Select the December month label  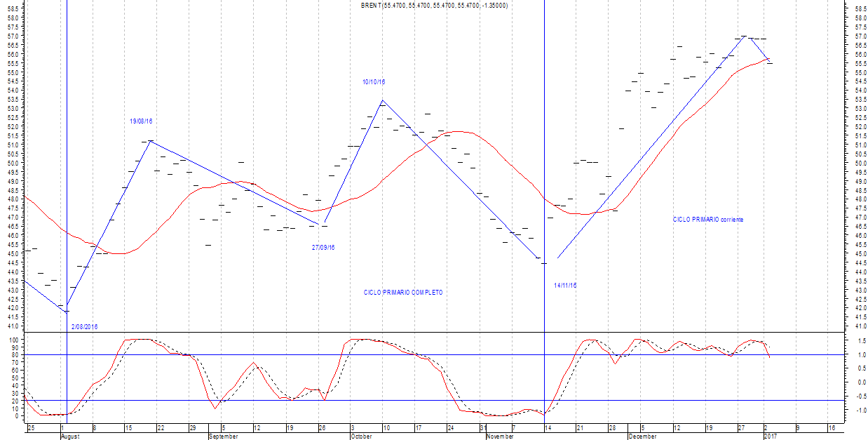point(642,436)
